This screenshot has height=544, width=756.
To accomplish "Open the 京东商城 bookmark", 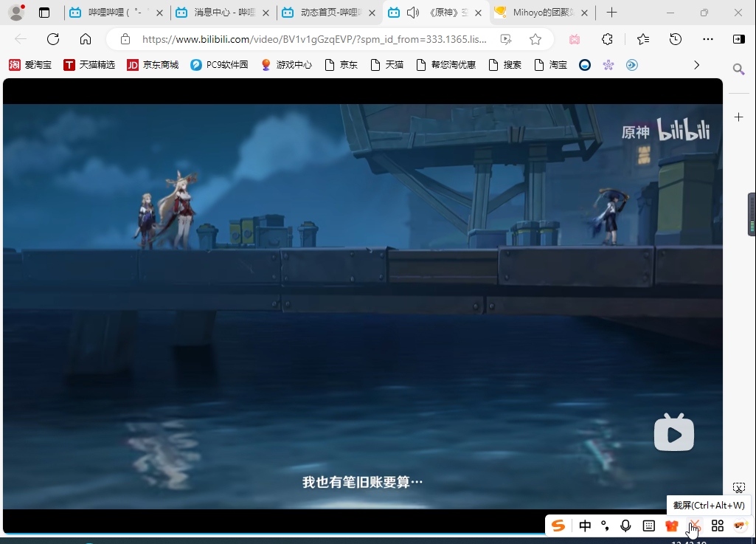I will pos(153,65).
